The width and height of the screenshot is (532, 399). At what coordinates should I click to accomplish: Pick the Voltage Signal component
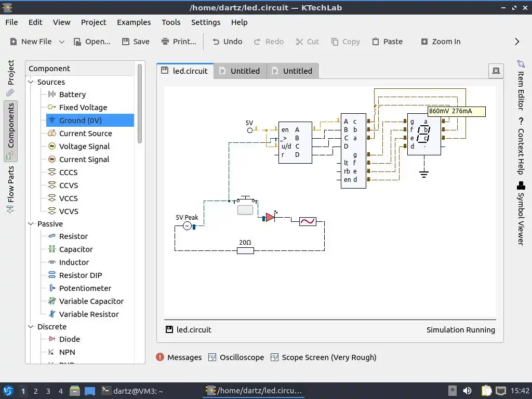tap(85, 146)
